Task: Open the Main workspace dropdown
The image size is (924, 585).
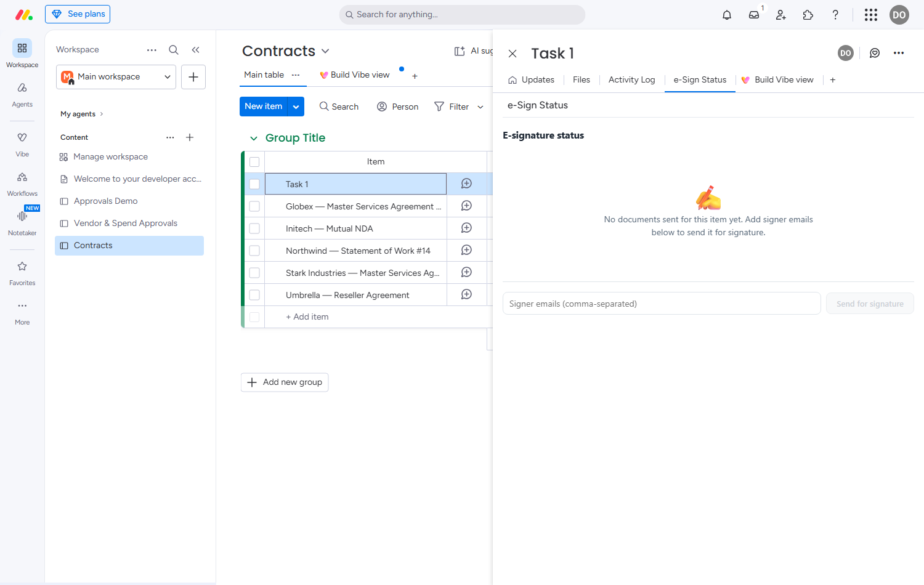Action: [x=116, y=77]
